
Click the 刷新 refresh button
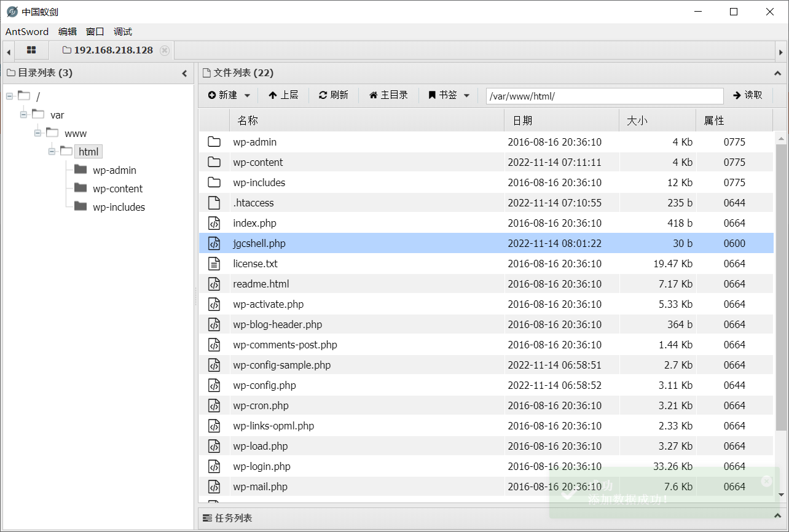click(x=333, y=95)
